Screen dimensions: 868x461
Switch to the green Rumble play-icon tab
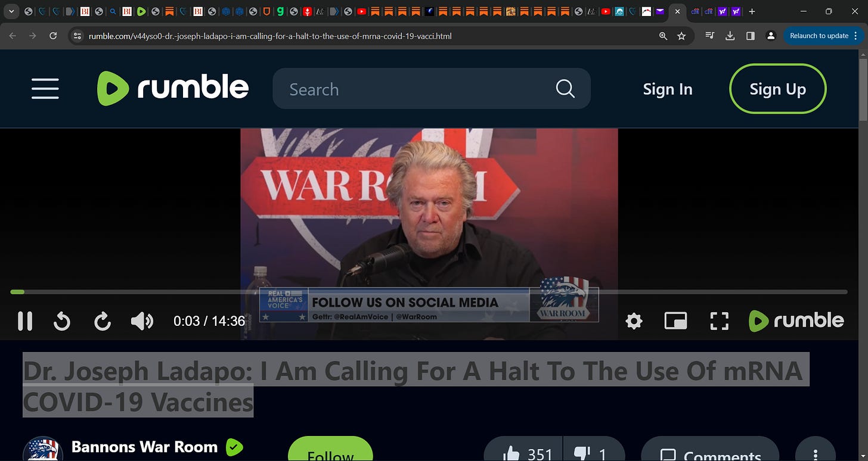point(141,11)
